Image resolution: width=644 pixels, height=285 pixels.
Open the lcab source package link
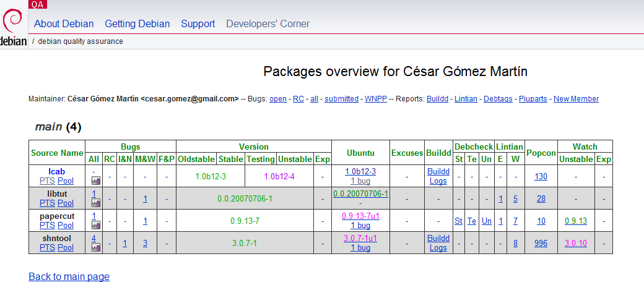tap(57, 172)
